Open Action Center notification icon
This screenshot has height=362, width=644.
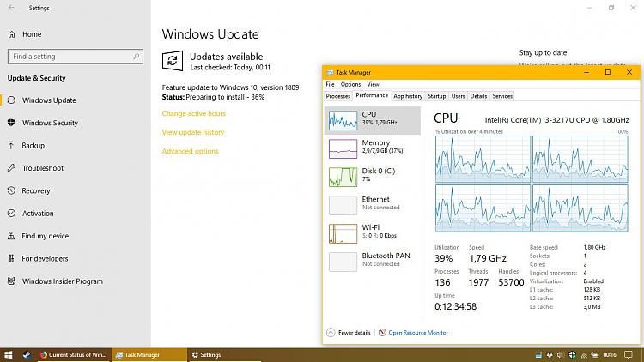coord(629,355)
